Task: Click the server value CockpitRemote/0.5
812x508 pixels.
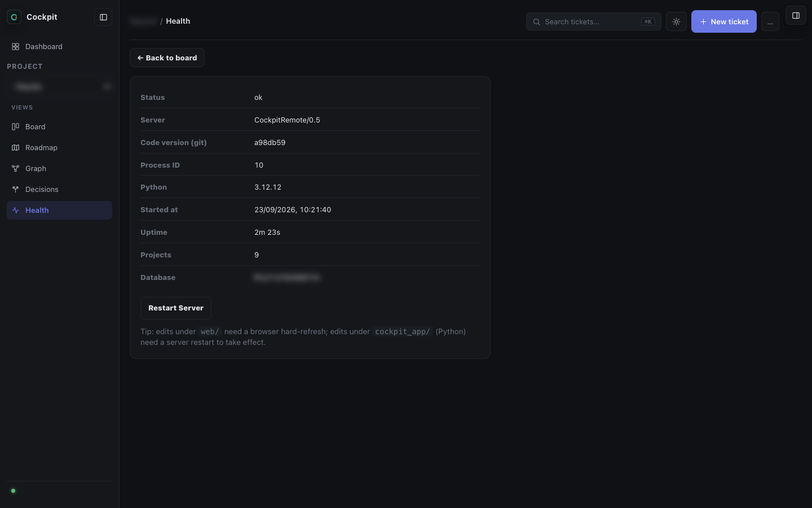Action: [287, 120]
